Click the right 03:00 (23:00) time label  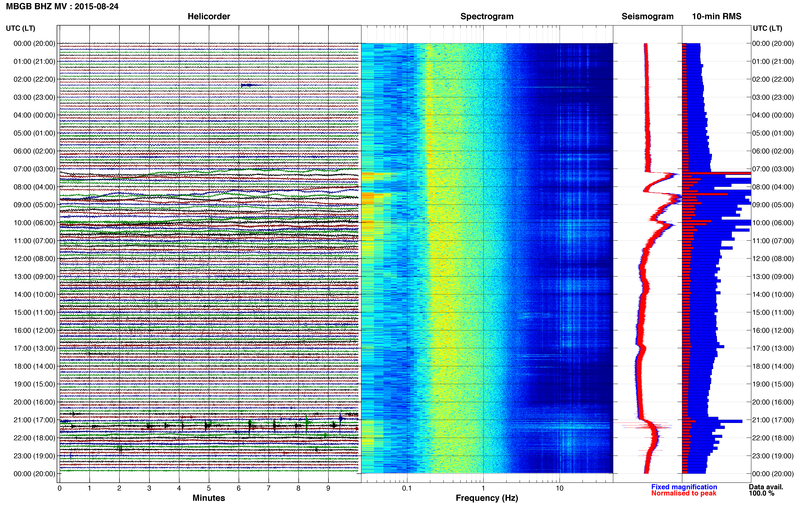click(x=773, y=97)
